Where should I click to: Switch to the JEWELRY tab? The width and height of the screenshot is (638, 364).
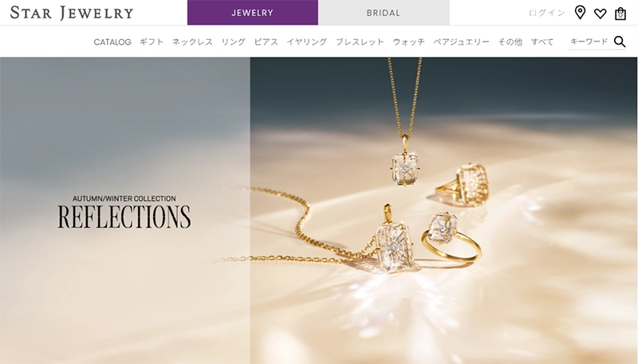coord(252,13)
